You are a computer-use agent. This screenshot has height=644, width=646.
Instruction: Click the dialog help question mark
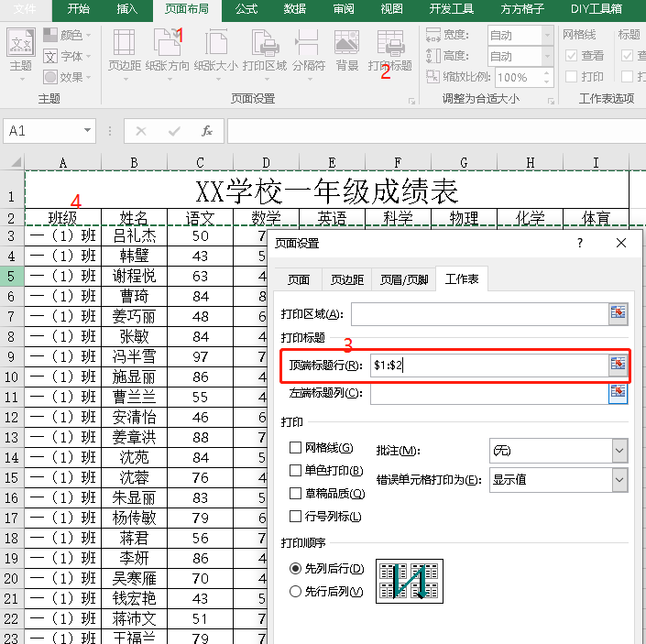click(x=580, y=243)
